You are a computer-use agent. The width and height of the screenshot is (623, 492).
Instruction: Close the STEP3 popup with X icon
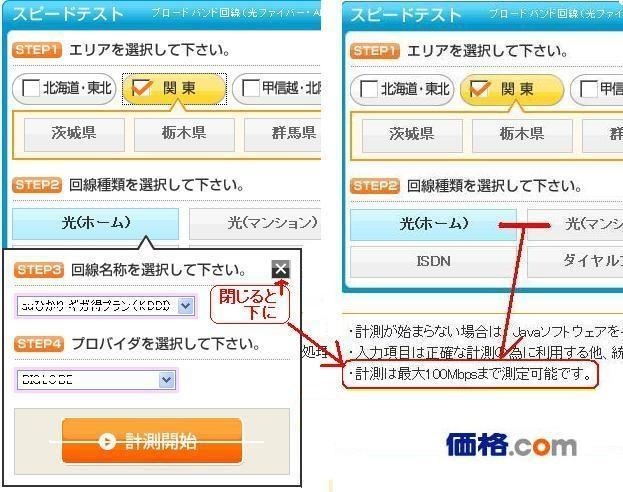[281, 269]
